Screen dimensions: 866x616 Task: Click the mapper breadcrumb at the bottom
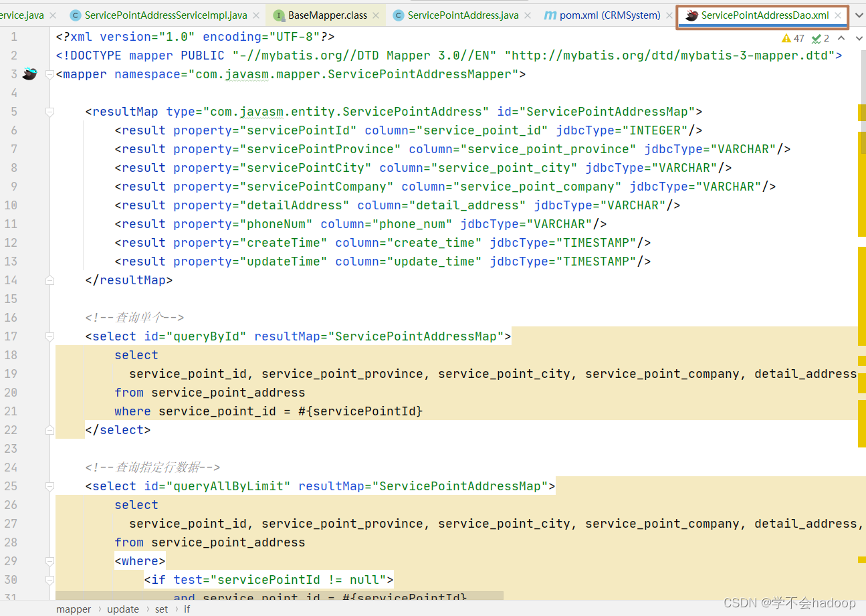point(74,609)
